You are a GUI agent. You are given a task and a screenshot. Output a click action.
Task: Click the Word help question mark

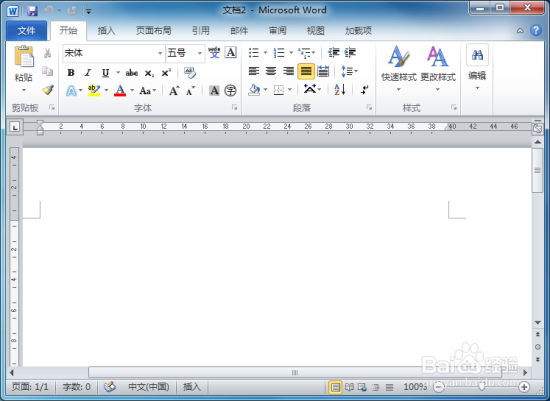tap(536, 31)
